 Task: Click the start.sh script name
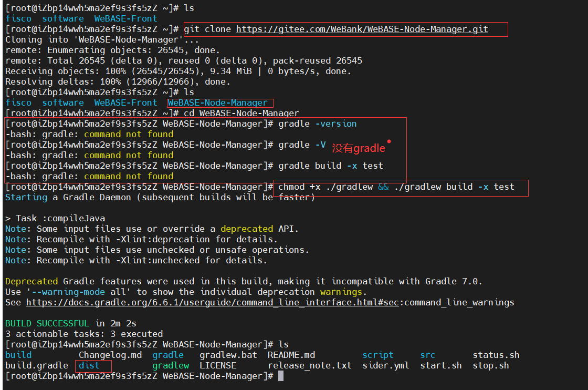click(x=440, y=365)
